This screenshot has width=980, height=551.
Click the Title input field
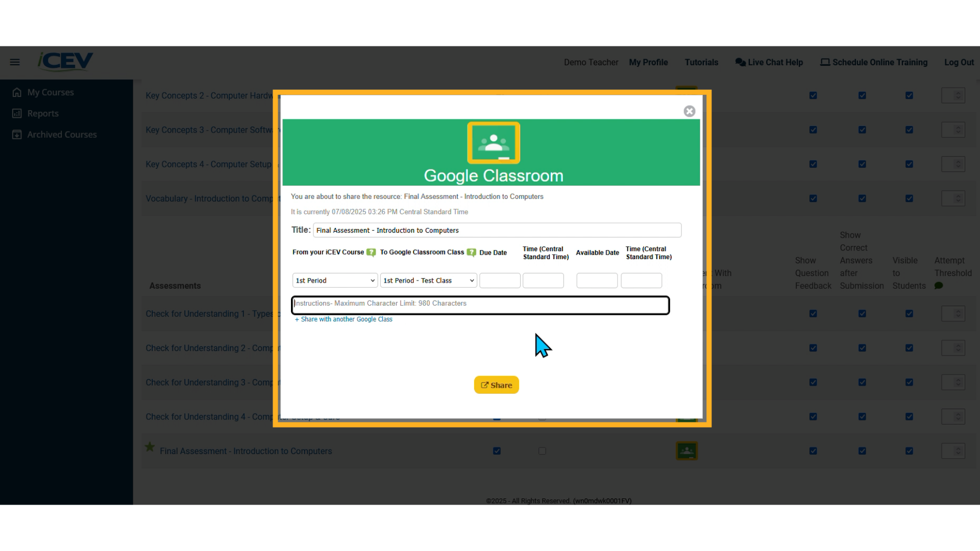point(497,230)
